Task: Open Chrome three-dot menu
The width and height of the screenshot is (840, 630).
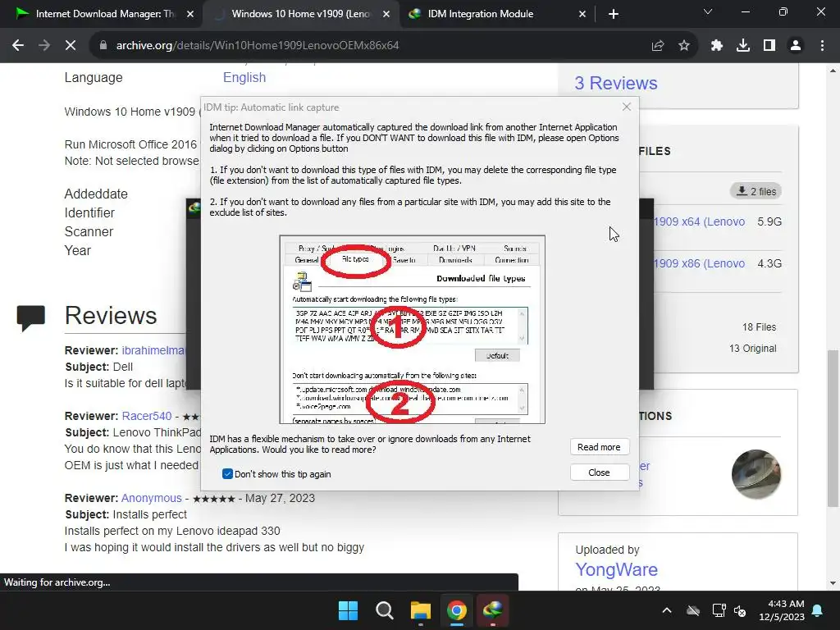Action: point(822,46)
